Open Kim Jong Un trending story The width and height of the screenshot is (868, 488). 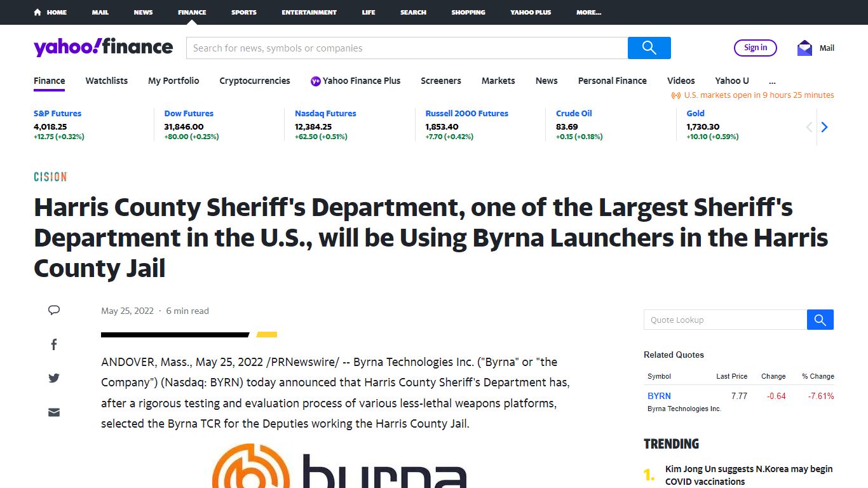pos(749,475)
